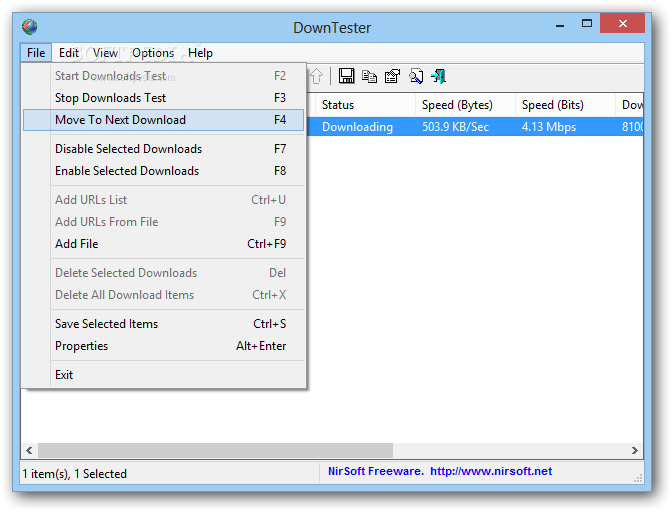Choose Save Selected Items
The image size is (672, 512).
tap(164, 324)
